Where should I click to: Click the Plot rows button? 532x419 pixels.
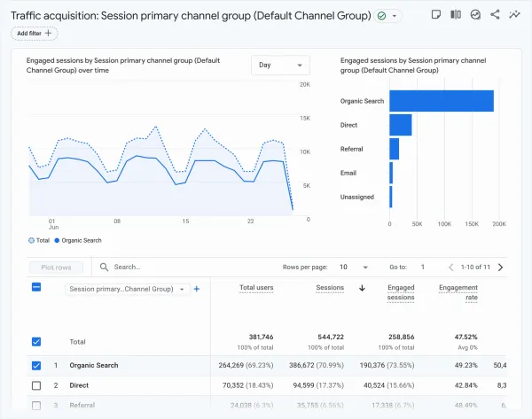click(56, 267)
